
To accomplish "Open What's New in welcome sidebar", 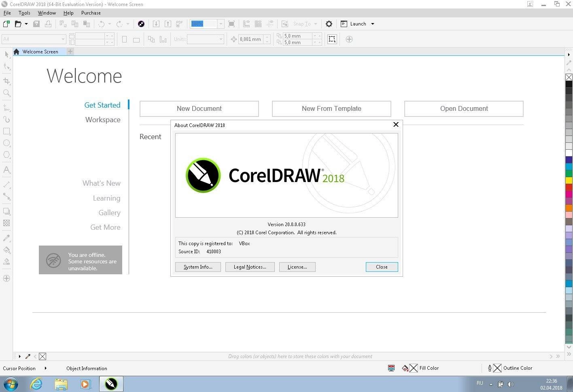I will (x=102, y=183).
